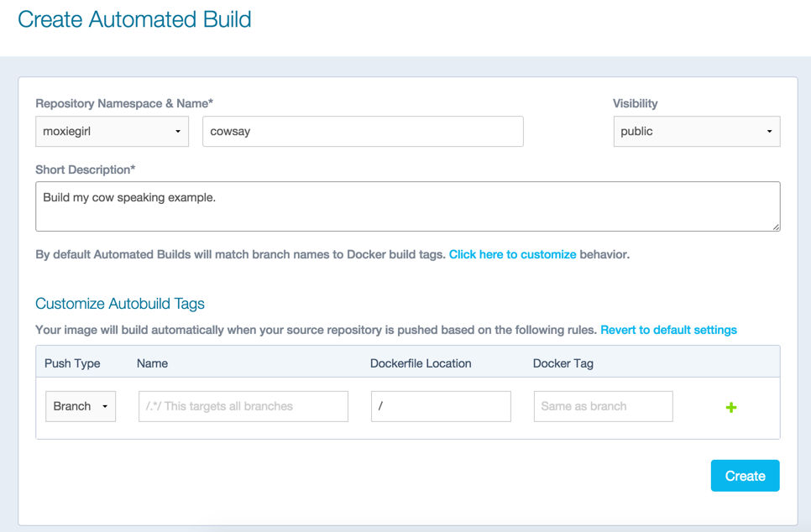The image size is (811, 532).
Task: Click the 'Push Type' column header
Action: click(72, 363)
